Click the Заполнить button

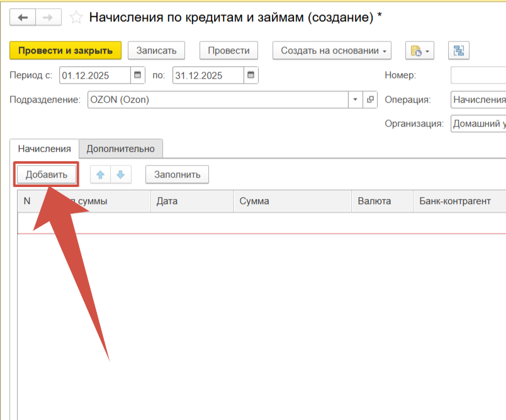pyautogui.click(x=177, y=174)
